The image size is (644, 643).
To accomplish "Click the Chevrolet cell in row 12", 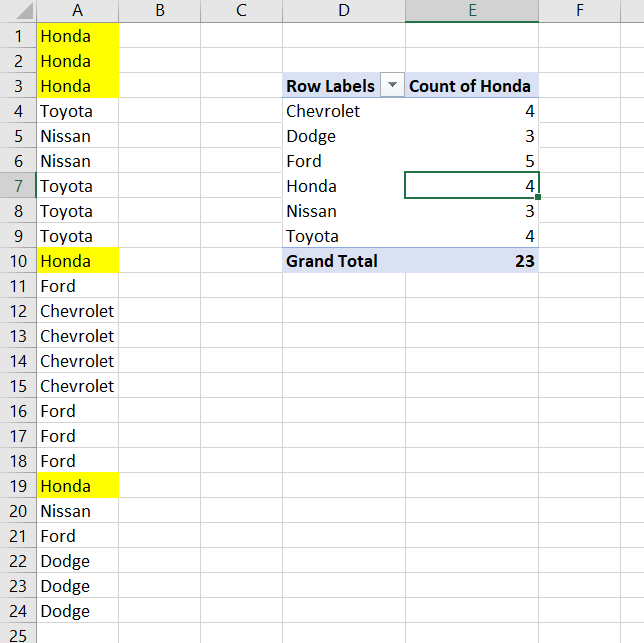I will point(78,311).
